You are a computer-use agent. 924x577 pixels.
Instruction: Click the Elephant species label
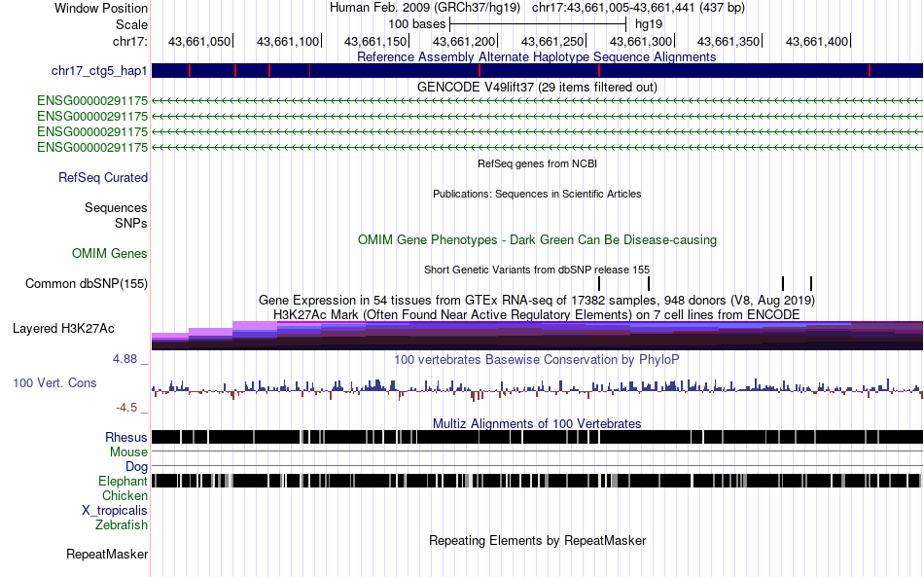(123, 482)
